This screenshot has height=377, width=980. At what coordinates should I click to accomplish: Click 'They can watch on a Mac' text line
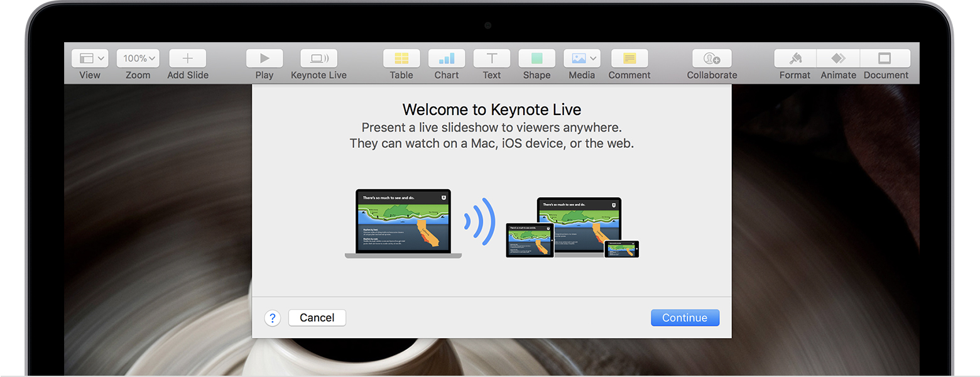coord(492,144)
